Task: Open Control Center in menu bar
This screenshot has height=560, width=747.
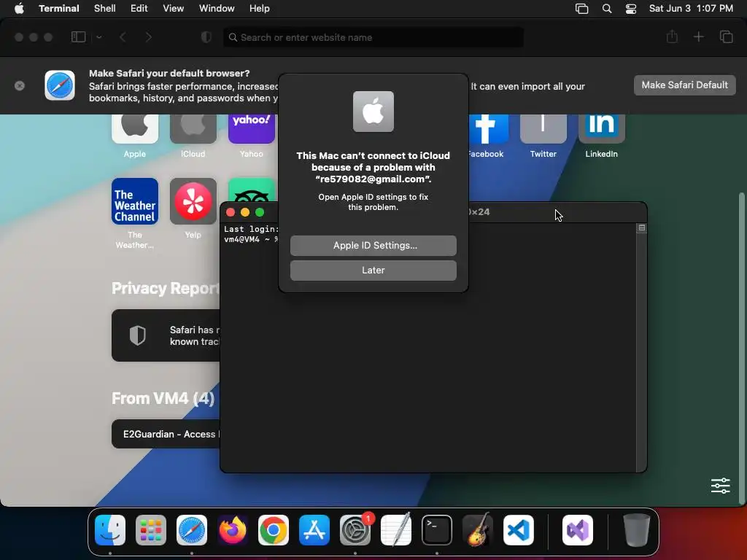Action: tap(631, 9)
